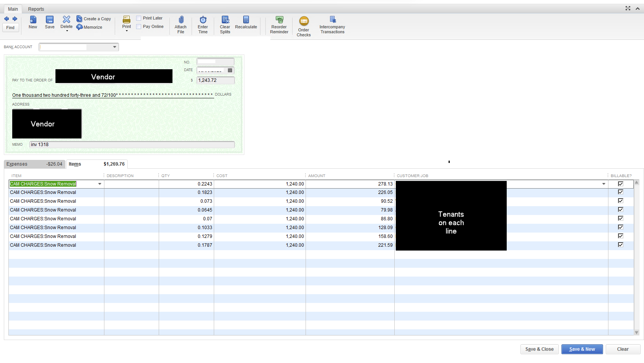This screenshot has height=363, width=644.
Task: Click Clear to reset the check
Action: click(623, 349)
